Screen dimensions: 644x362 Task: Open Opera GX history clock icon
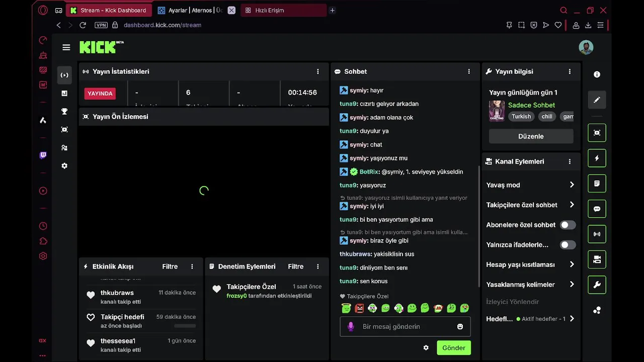tap(43, 226)
